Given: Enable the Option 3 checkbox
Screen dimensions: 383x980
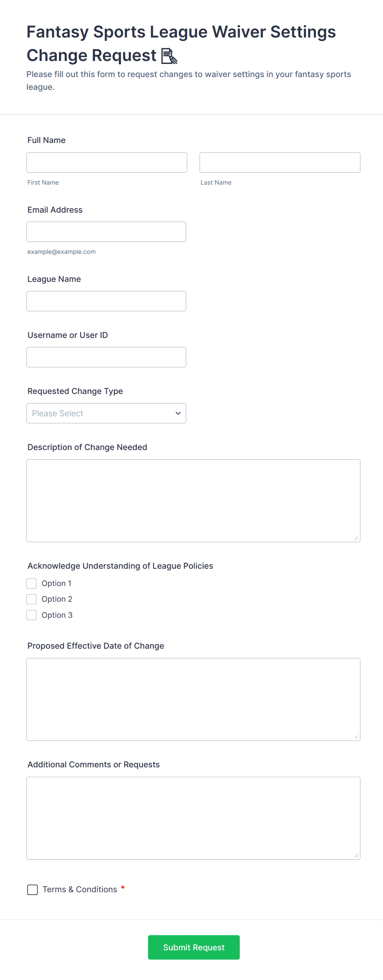Looking at the screenshot, I should [32, 615].
